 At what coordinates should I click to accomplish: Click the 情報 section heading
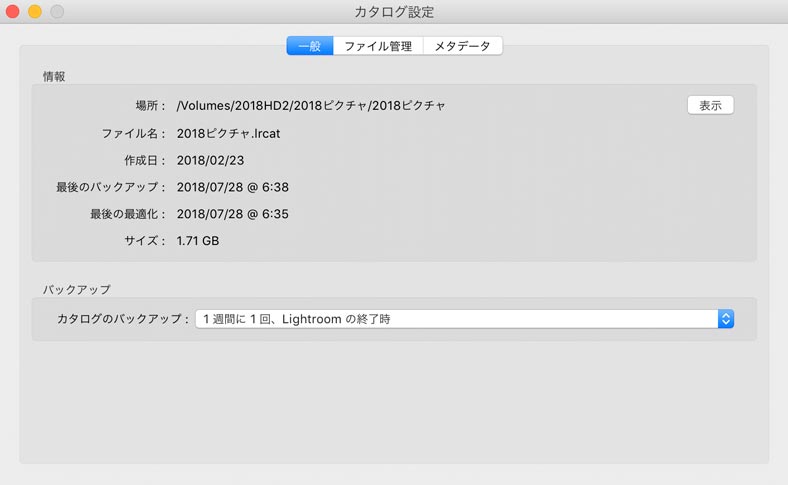[54, 76]
